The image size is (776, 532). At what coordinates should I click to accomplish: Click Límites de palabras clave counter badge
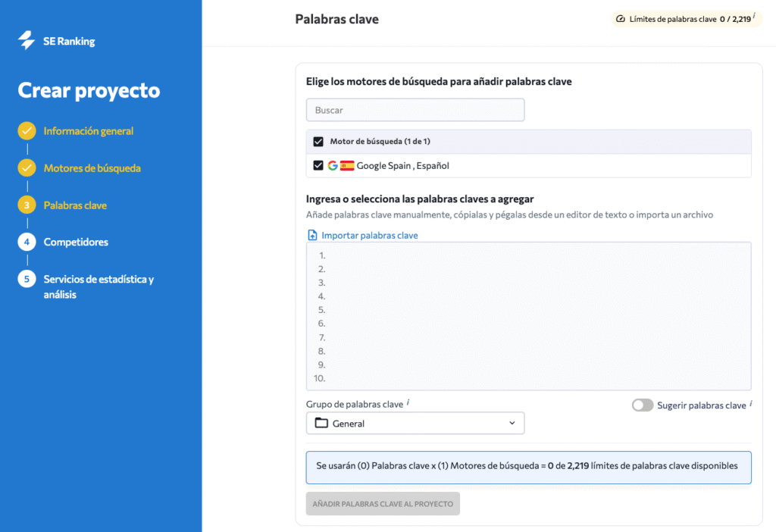click(687, 19)
